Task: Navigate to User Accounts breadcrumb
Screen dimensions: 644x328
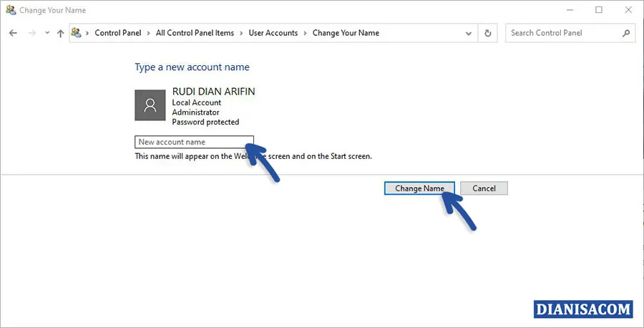Action: coord(273,33)
